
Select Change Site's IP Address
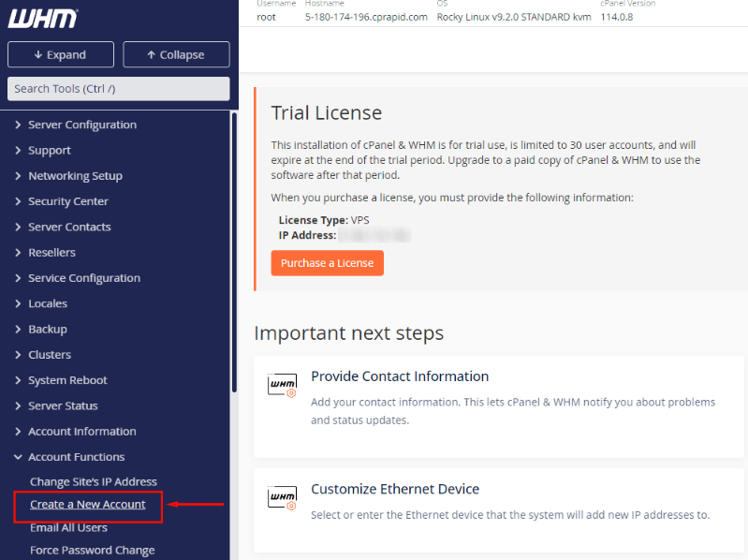pos(94,481)
